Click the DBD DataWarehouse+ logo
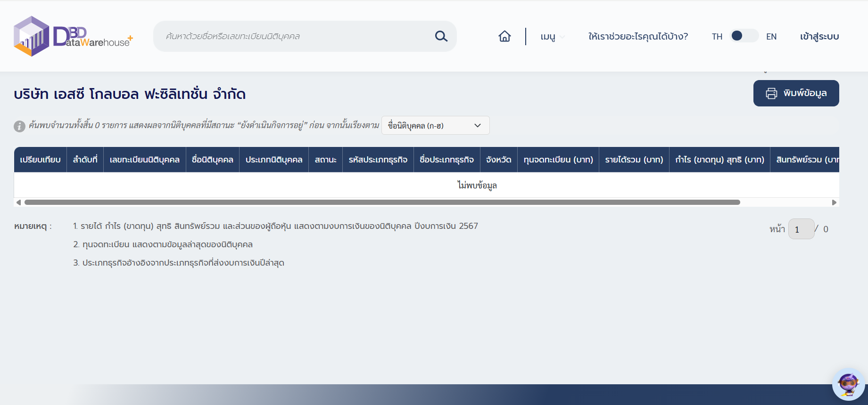Screen dimensions: 868x405 pos(74,36)
